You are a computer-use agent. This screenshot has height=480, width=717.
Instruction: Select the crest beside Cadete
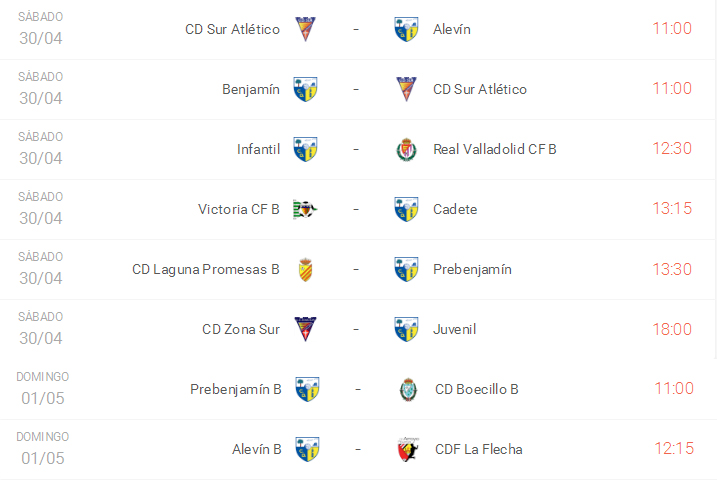coord(406,209)
